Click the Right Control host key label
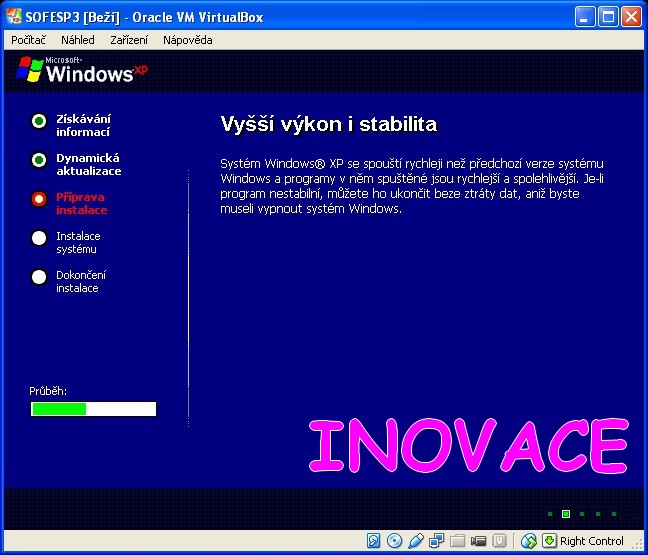Viewport: 648px width, 555px height. click(x=591, y=541)
